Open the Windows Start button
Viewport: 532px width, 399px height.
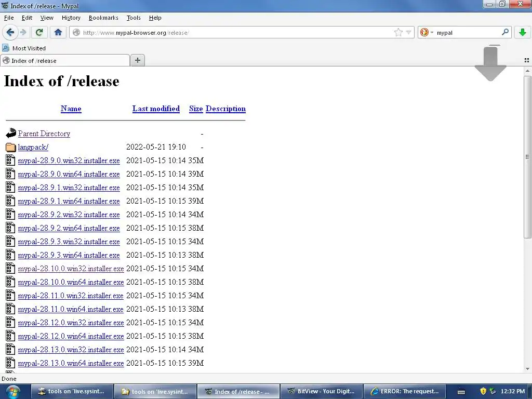coord(12,392)
